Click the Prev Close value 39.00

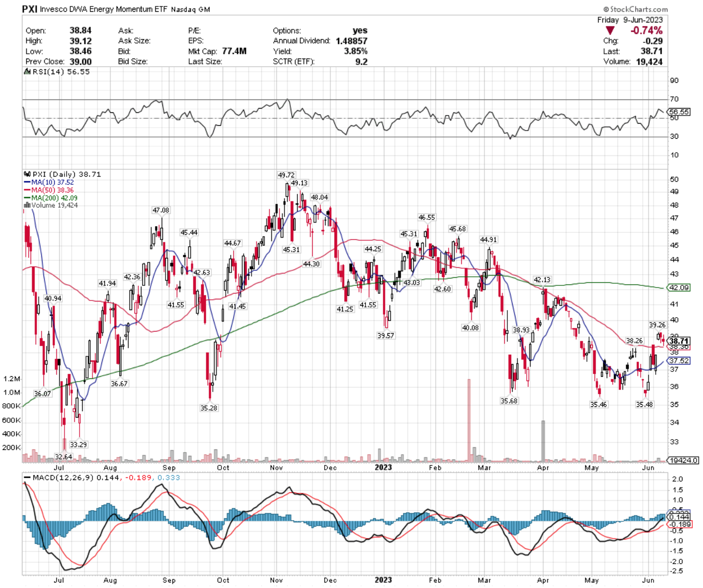(81, 62)
